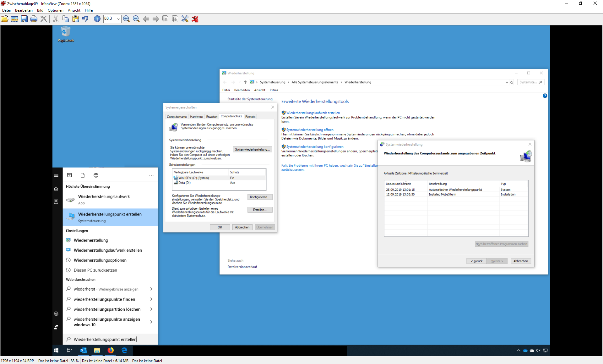Zoom in with the magnifier plus icon
The height and width of the screenshot is (364, 603).
pos(127,19)
